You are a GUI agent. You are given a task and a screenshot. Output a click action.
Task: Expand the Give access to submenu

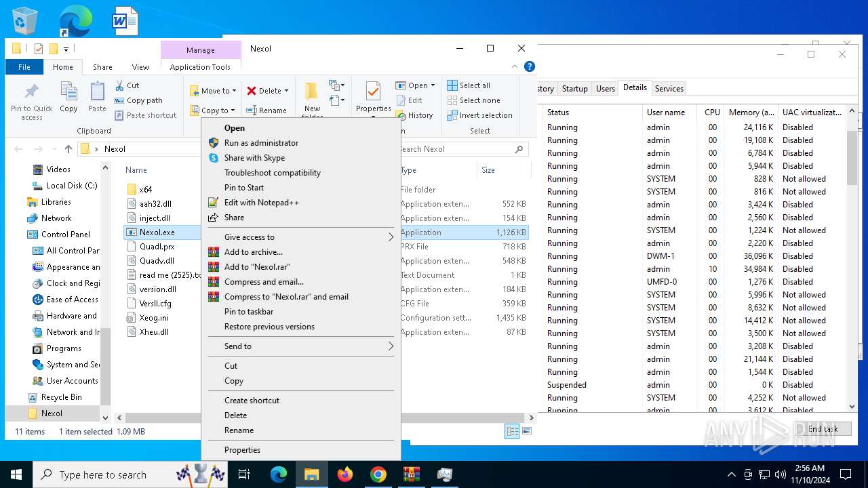coord(301,237)
